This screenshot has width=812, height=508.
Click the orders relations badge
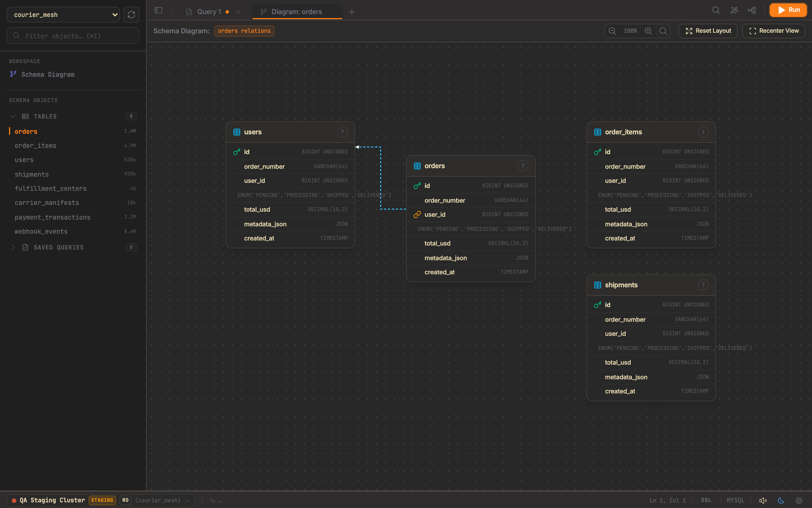tap(244, 31)
